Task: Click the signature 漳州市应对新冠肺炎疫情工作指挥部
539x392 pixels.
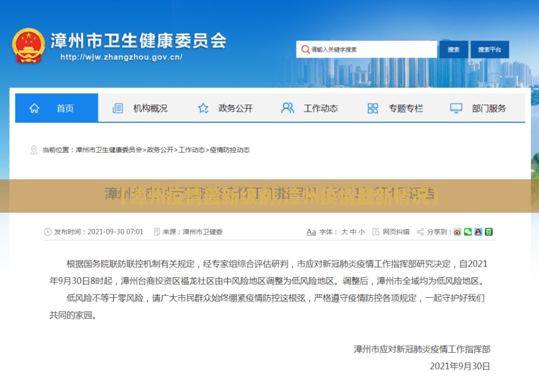Action: pos(422,349)
